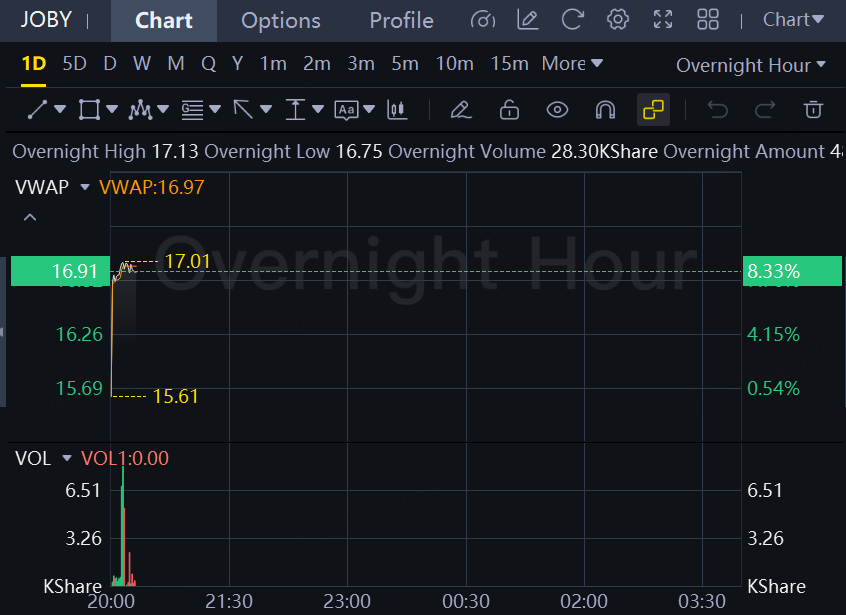
Task: Select the rectangle shape tool
Action: pyautogui.click(x=89, y=110)
